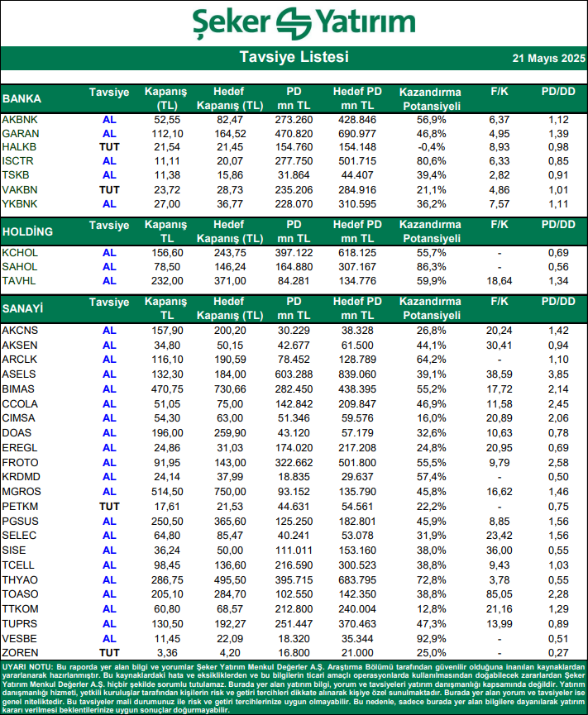This screenshot has width=588, height=715.
Task: Click the THYAO ticker symbol
Action: click(x=20, y=580)
